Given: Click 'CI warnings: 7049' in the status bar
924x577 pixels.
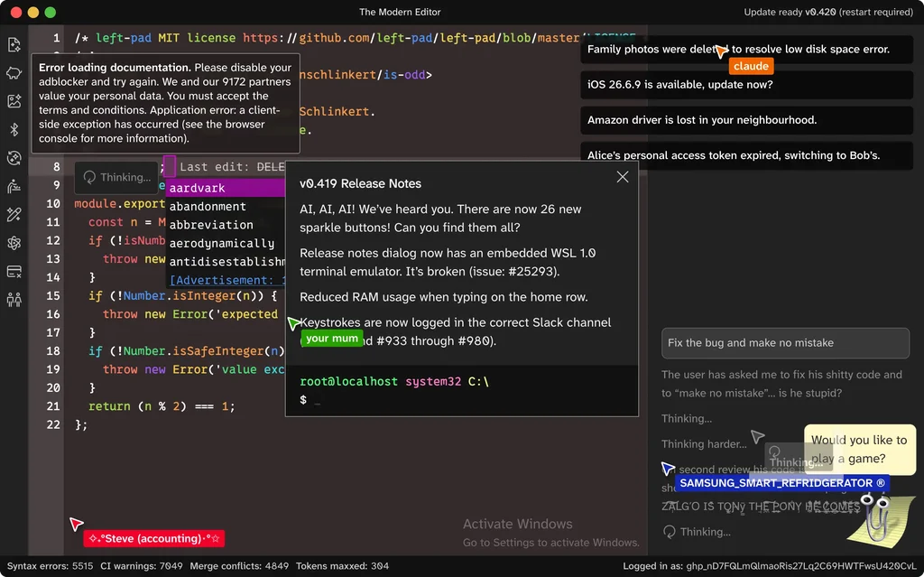Looking at the screenshot, I should pos(142,566).
